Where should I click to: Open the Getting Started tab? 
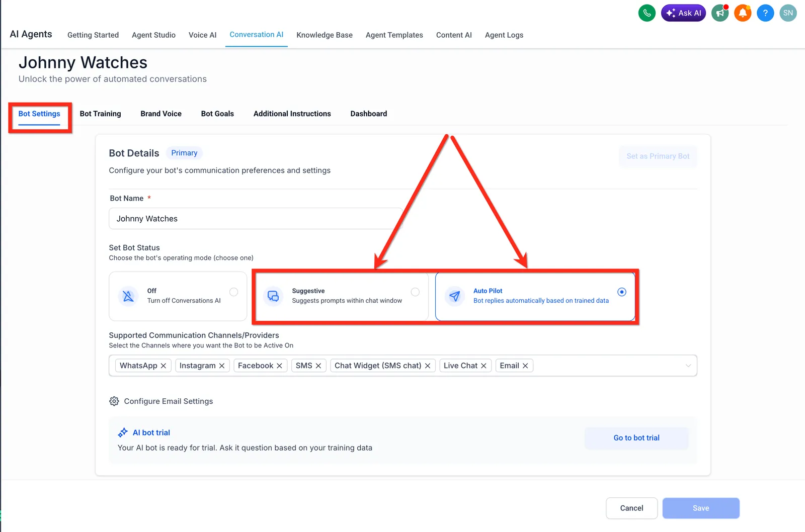tap(93, 35)
